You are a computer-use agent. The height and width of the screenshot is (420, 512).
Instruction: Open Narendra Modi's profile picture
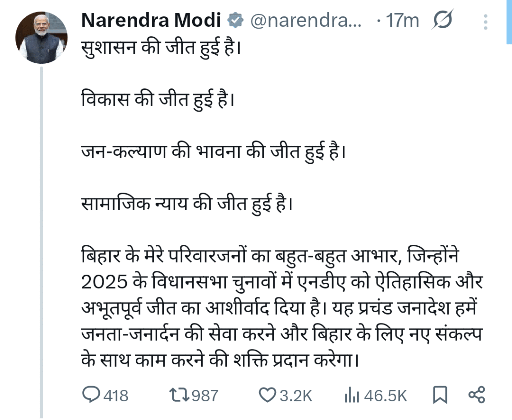click(42, 38)
